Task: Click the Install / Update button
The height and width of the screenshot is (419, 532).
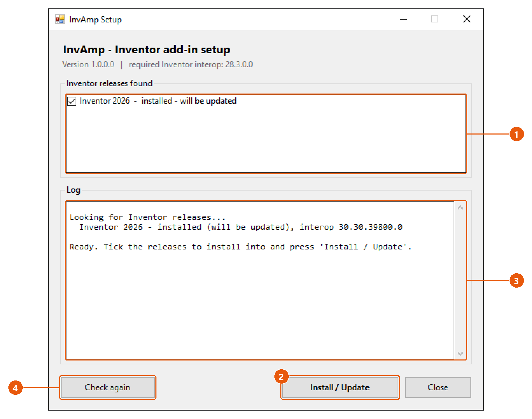Action: [x=340, y=387]
